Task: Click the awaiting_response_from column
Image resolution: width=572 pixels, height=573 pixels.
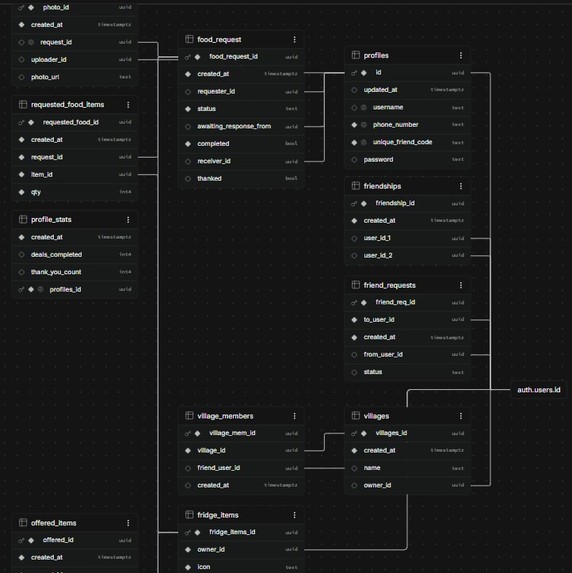Action: (x=241, y=126)
